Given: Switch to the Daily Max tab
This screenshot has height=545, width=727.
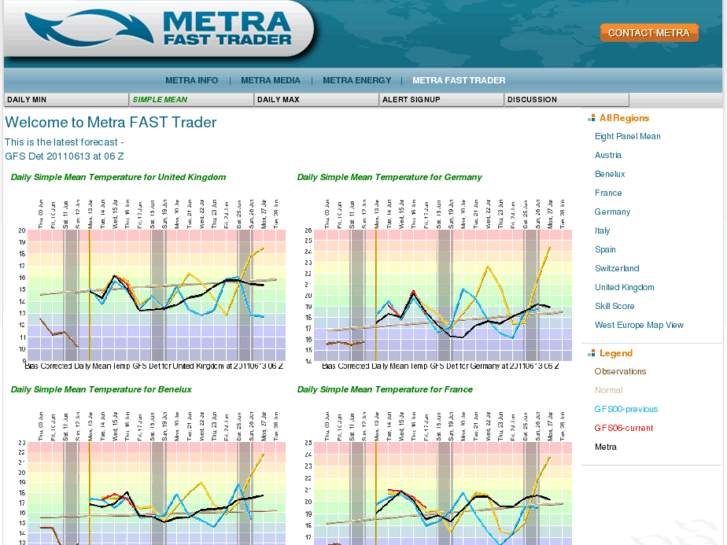Looking at the screenshot, I should point(317,100).
